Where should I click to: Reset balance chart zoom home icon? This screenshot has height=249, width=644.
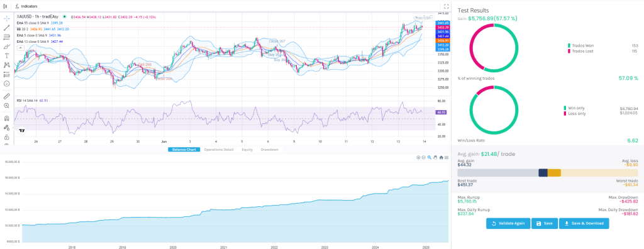click(x=441, y=157)
